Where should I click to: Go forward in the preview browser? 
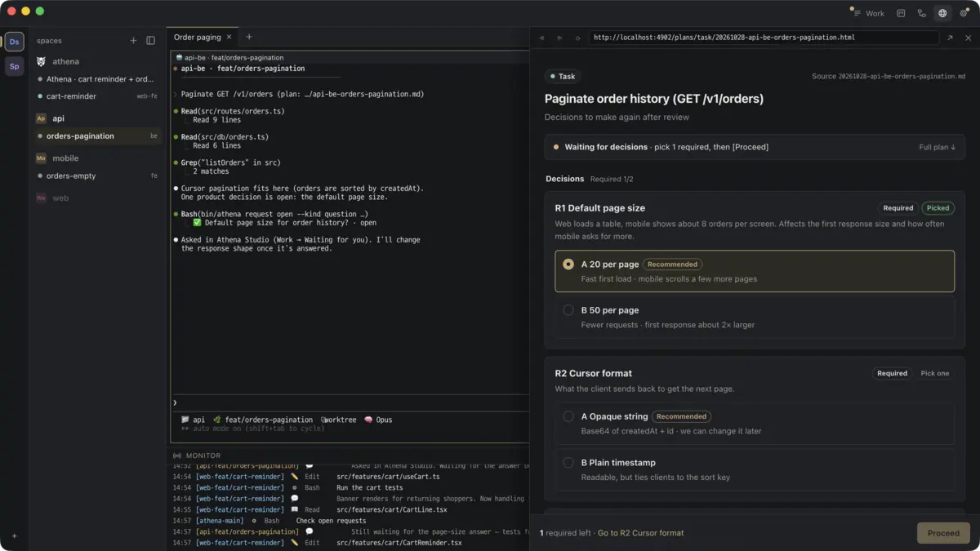coord(559,38)
